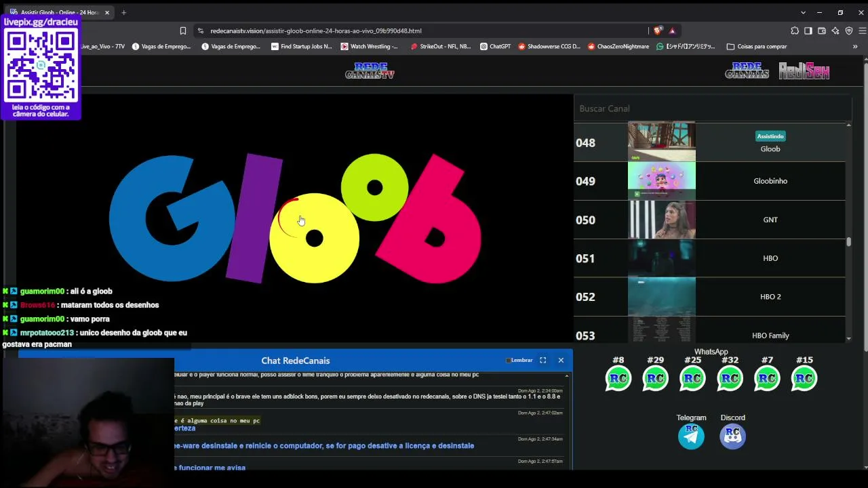The image size is (868, 488).
Task: Open the Coisas para comprar bookmark folder
Action: [757, 47]
